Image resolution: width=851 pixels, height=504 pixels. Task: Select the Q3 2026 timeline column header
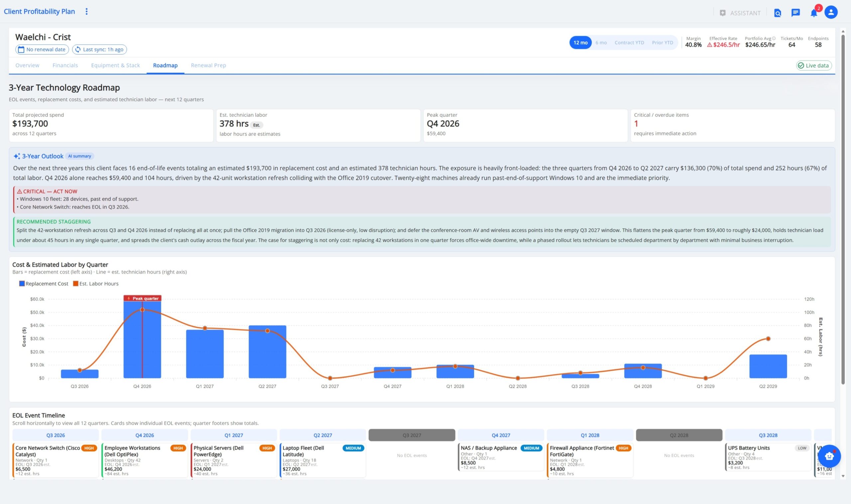56,435
